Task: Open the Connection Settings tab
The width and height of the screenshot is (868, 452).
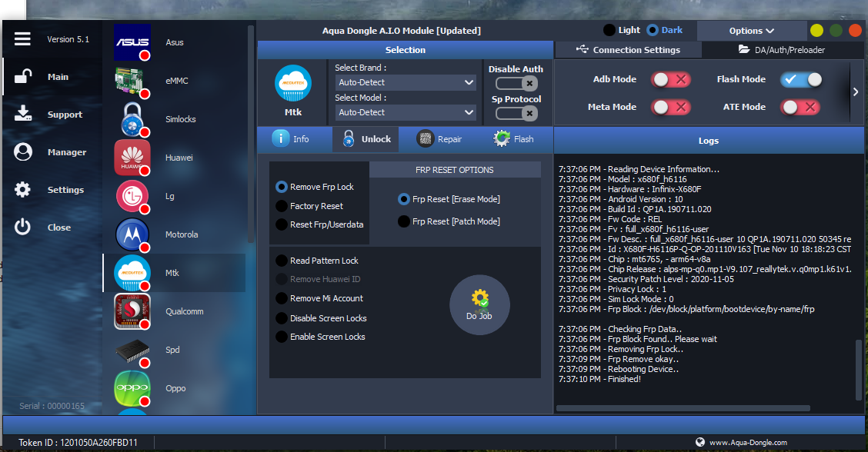Action: click(629, 50)
